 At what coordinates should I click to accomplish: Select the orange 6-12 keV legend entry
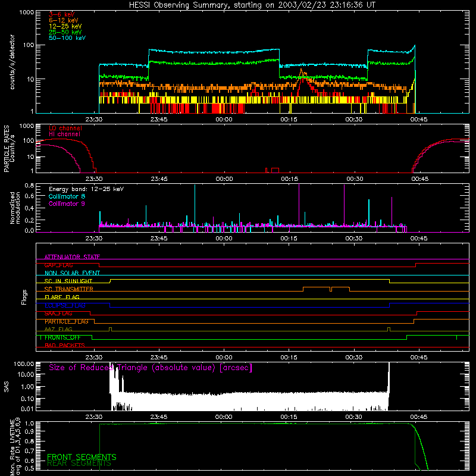64,20
